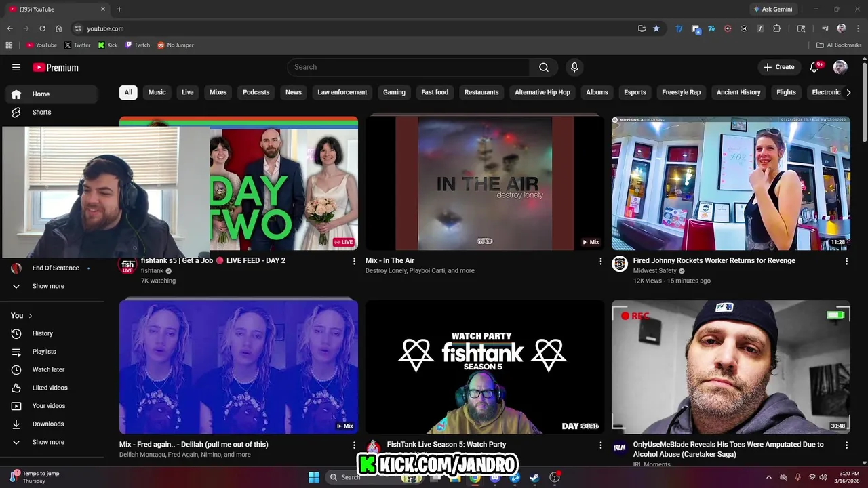Open the Windows Start menu
Viewport: 868px width, 488px height.
tap(314, 477)
